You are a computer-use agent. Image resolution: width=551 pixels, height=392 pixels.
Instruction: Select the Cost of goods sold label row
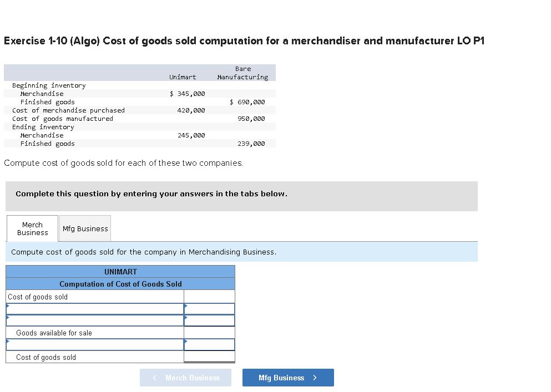click(x=94, y=296)
